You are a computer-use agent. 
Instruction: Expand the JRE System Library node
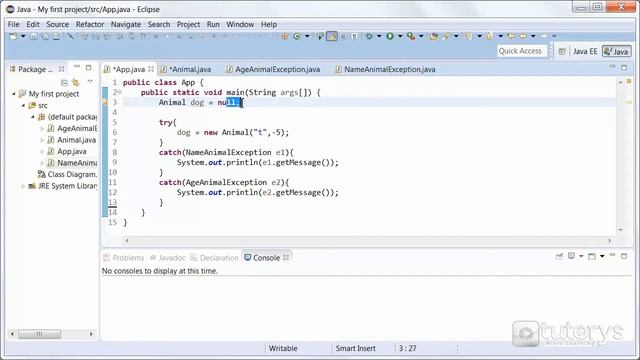click(x=23, y=186)
